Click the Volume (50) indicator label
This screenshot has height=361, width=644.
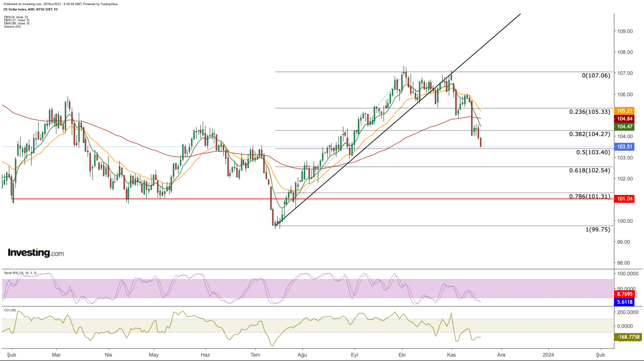(12, 27)
